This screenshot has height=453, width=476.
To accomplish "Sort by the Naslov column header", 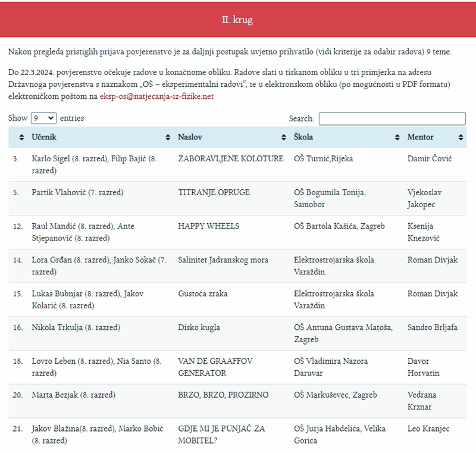I will pyautogui.click(x=231, y=138).
